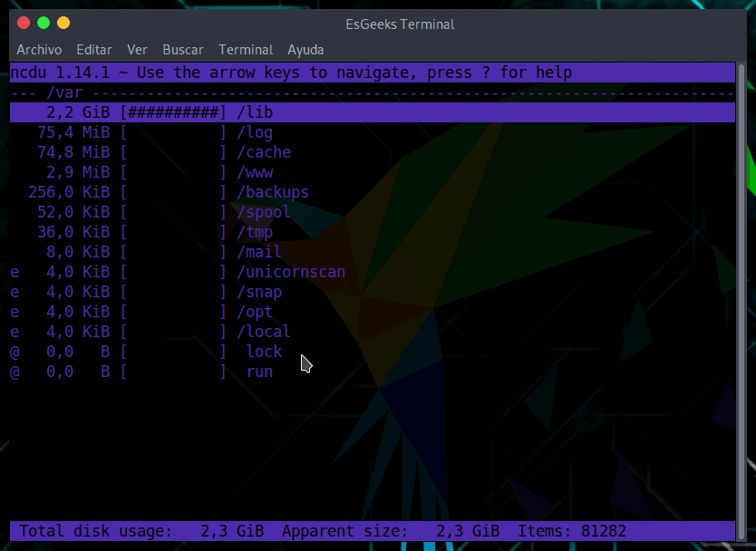
Task: Open the Ver menu
Action: 137,49
